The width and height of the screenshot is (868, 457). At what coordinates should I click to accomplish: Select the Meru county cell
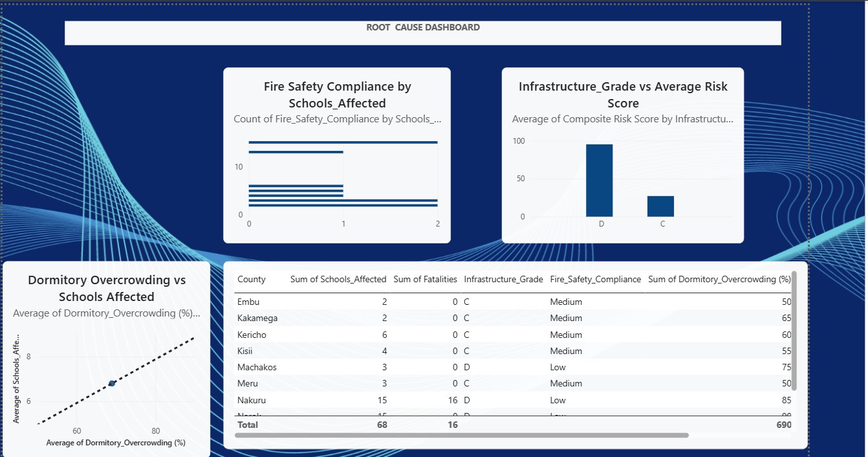pos(248,383)
